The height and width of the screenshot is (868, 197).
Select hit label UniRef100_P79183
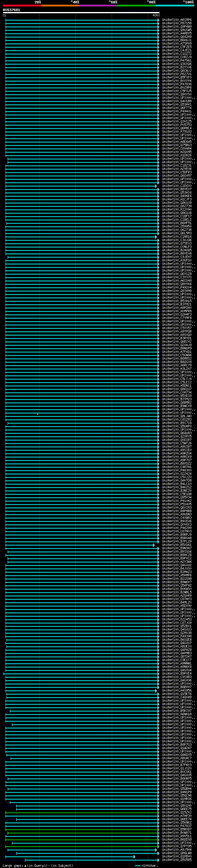click(x=177, y=132)
